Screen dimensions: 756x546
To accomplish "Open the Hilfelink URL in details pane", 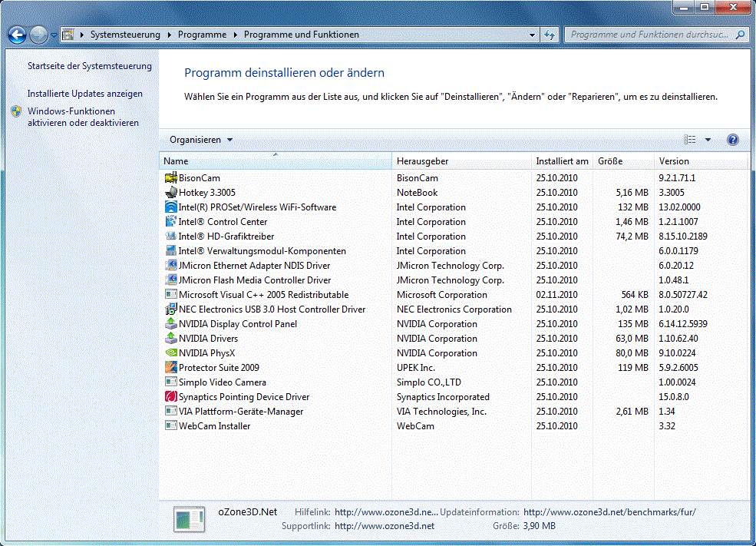I will pyautogui.click(x=386, y=512).
